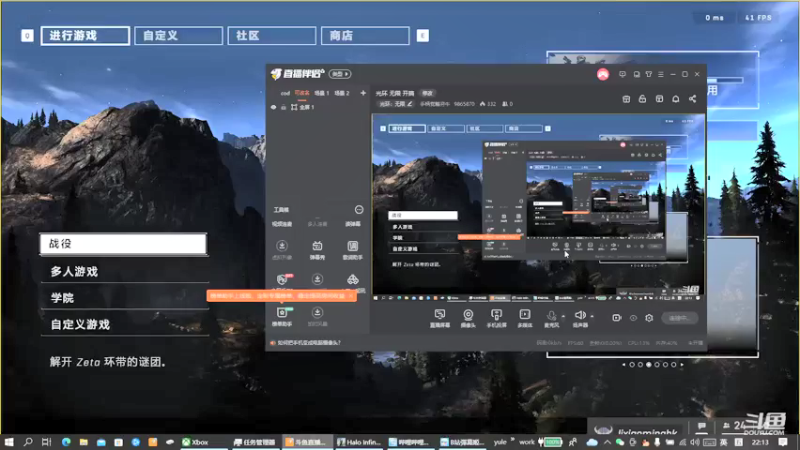The image size is (800, 450).
Task: Select the 进行游戏 tab in the game menu
Action: tap(85, 36)
